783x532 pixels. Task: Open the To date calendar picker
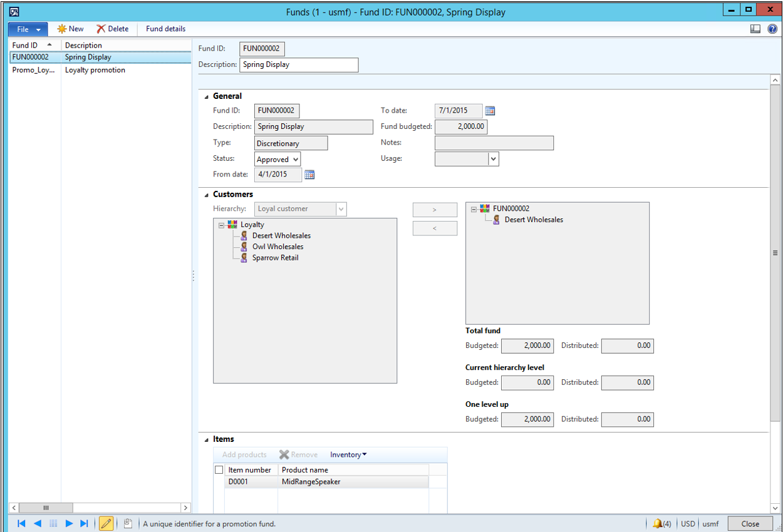tap(490, 111)
